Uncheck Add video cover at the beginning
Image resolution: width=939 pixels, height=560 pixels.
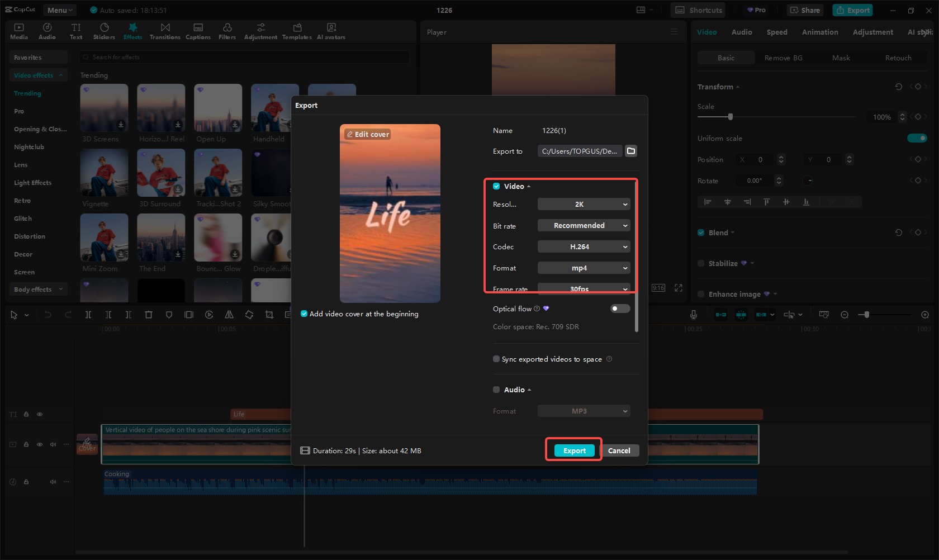(x=303, y=314)
